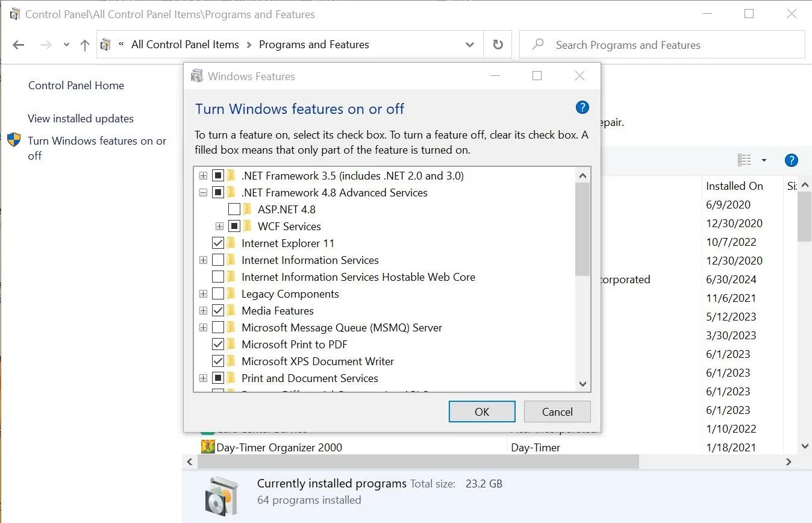Viewport: 812px width, 523px height.
Task: Expand the Legacy Components node
Action: click(x=203, y=294)
